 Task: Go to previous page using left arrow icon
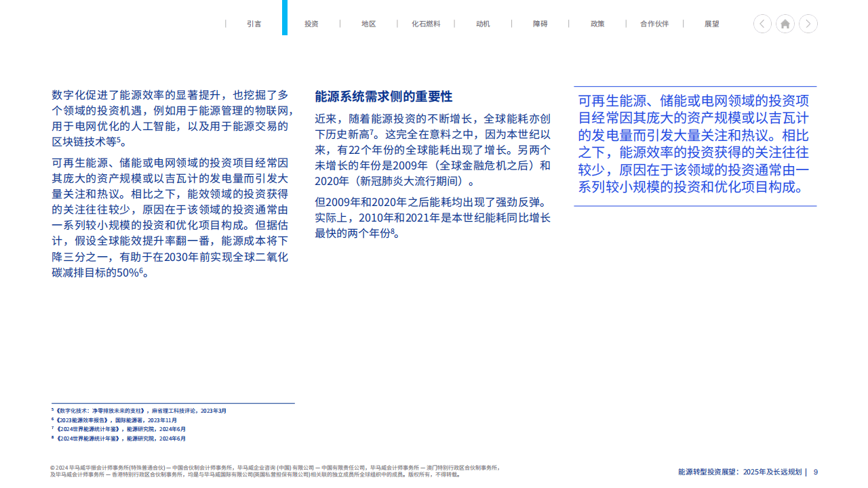pyautogui.click(x=762, y=24)
